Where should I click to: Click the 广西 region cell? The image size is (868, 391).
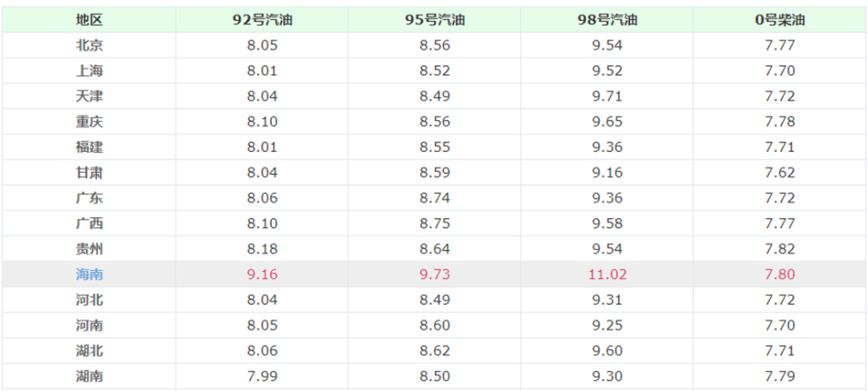[x=89, y=223]
